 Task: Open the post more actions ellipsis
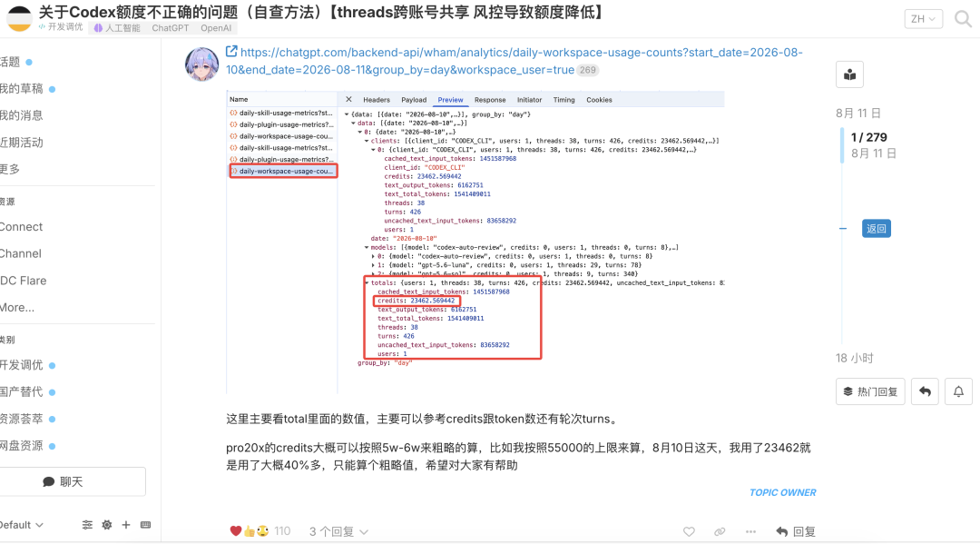(x=750, y=531)
